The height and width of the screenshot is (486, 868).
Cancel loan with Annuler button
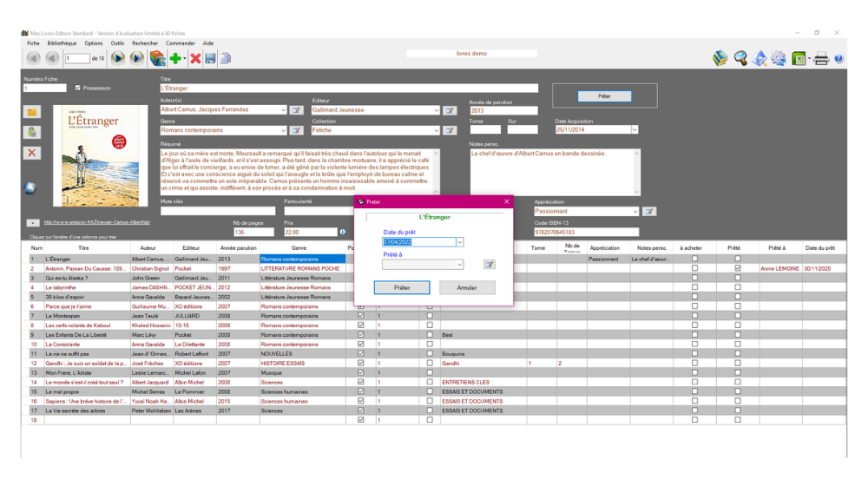(467, 288)
